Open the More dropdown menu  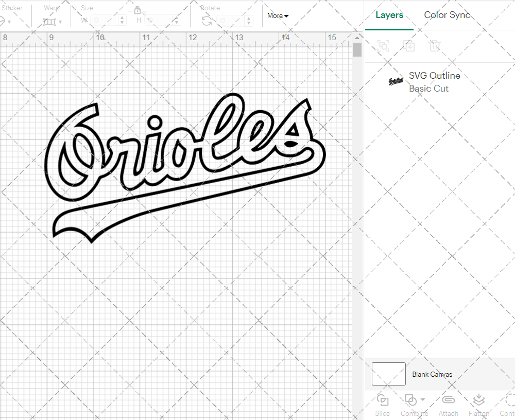pyautogui.click(x=277, y=16)
